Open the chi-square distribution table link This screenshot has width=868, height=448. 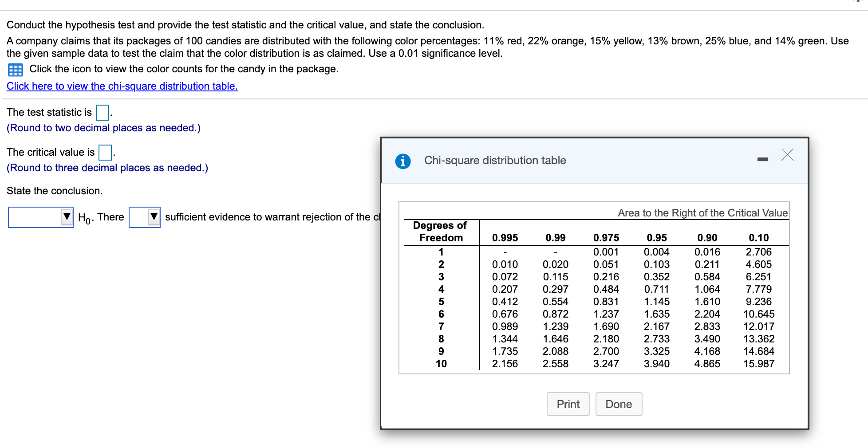point(122,86)
